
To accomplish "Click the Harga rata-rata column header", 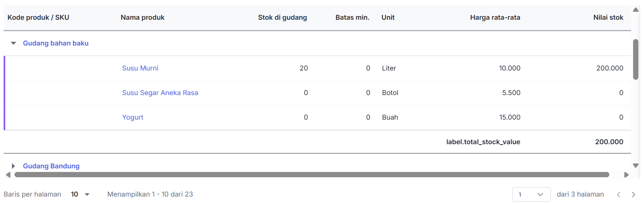I will click(x=495, y=17).
